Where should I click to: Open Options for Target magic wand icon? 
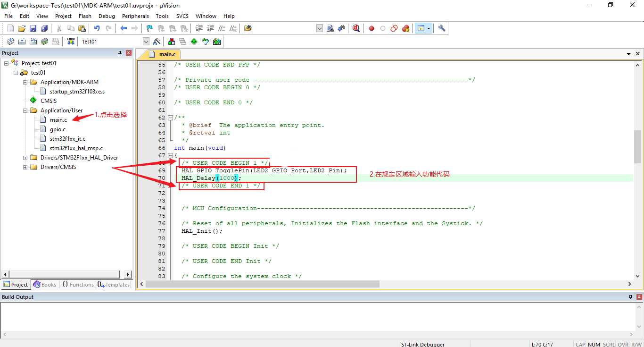[x=157, y=42]
